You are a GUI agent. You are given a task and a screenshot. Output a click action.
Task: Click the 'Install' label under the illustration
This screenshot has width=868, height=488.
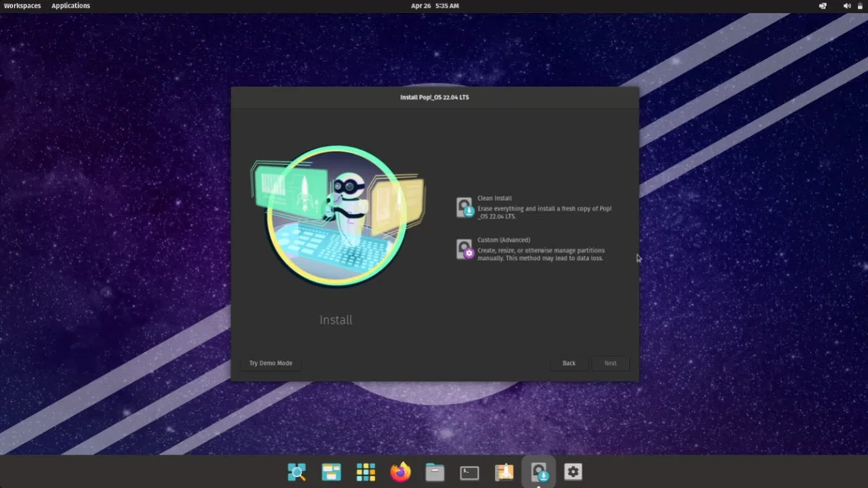336,320
